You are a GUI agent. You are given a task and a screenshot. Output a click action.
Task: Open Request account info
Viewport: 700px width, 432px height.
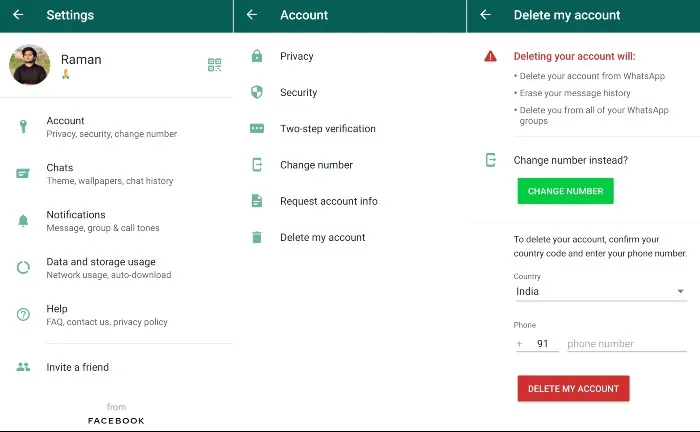click(350, 201)
